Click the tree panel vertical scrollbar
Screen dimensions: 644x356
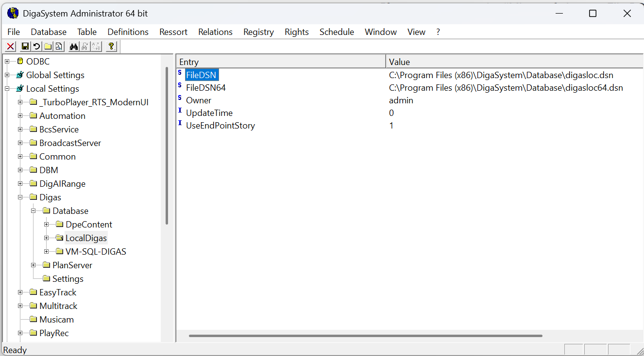pyautogui.click(x=167, y=146)
